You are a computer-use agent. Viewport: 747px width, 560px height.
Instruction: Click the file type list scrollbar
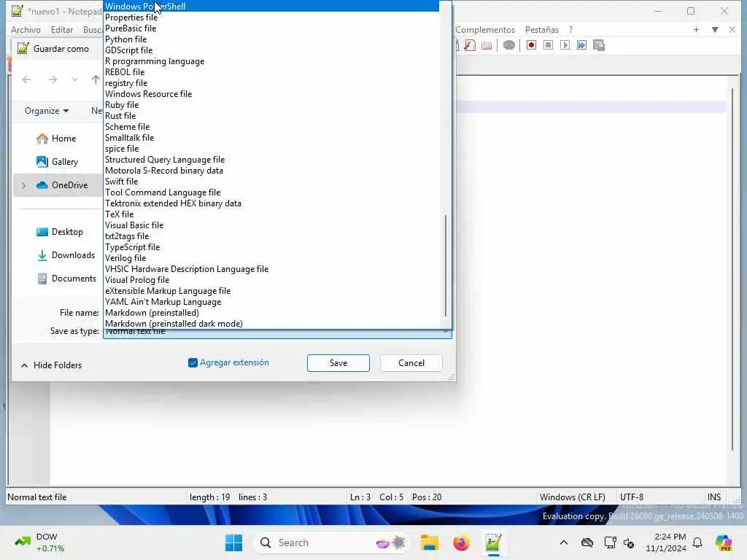click(446, 265)
